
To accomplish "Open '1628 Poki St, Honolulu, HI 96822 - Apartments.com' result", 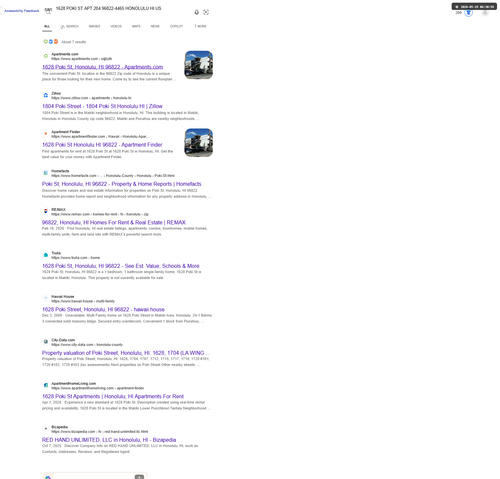I will (x=102, y=67).
